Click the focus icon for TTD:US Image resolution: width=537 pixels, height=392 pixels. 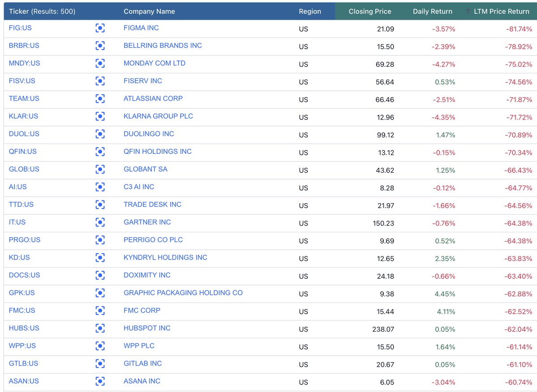click(100, 205)
